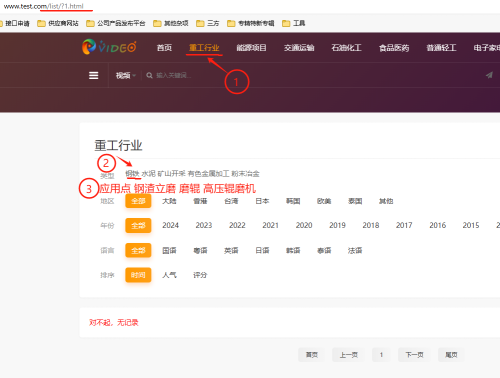Viewport: 500px width, 378px height.
Task: Click the browser address bar URL
Action: point(44,6)
